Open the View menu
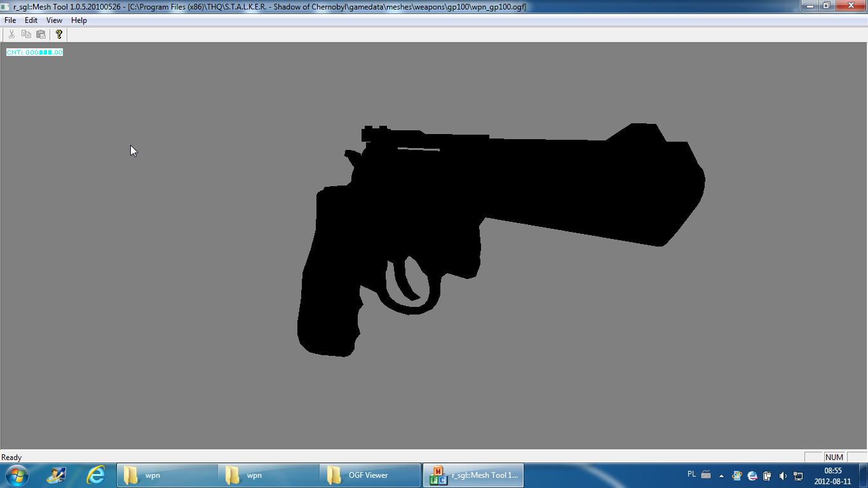Image resolution: width=868 pixels, height=488 pixels. click(x=54, y=20)
